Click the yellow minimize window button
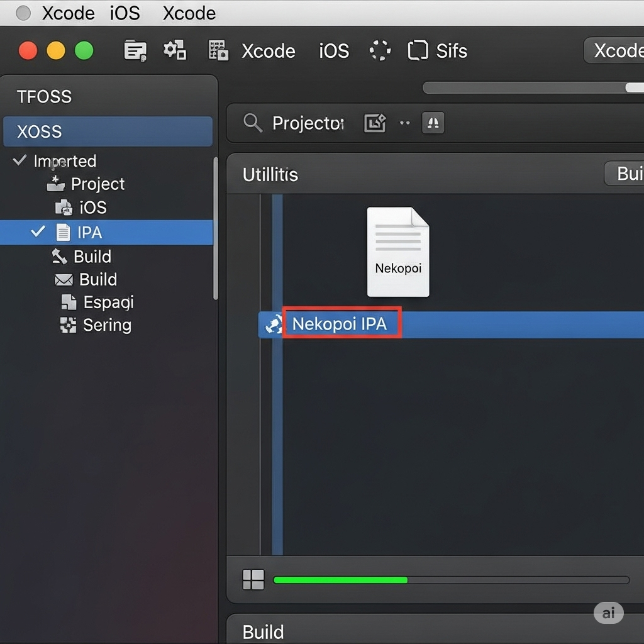This screenshot has width=644, height=644. 56,50
